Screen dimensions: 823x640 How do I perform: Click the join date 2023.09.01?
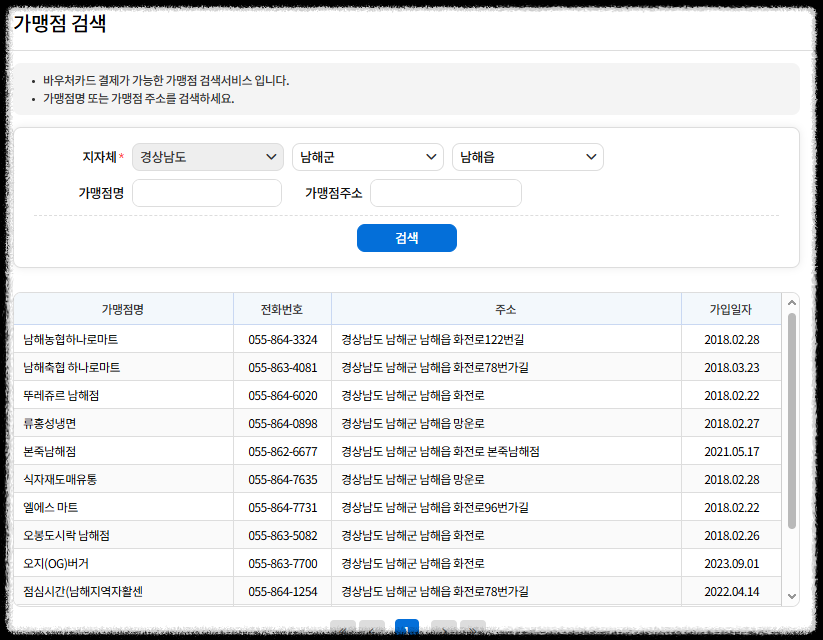732,563
